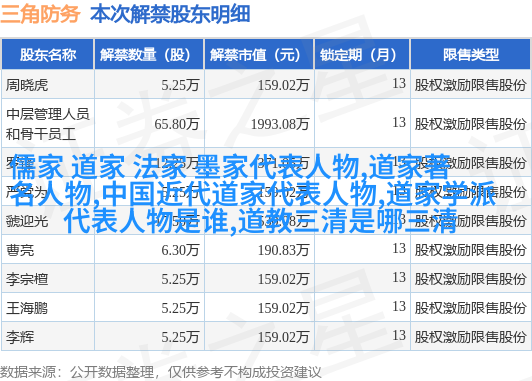Click the 1993.08万 market value cell
The width and height of the screenshot is (532, 381).
280,124
